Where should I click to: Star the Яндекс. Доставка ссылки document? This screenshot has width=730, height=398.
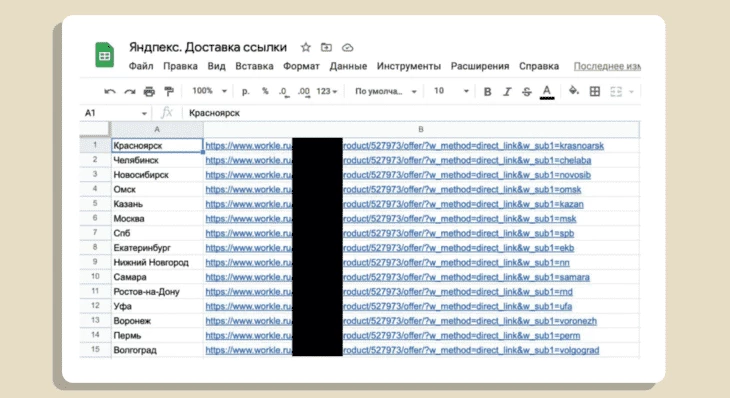305,47
